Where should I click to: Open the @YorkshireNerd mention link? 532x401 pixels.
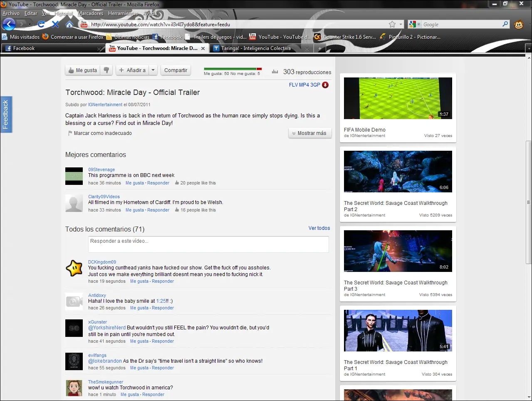pos(107,328)
